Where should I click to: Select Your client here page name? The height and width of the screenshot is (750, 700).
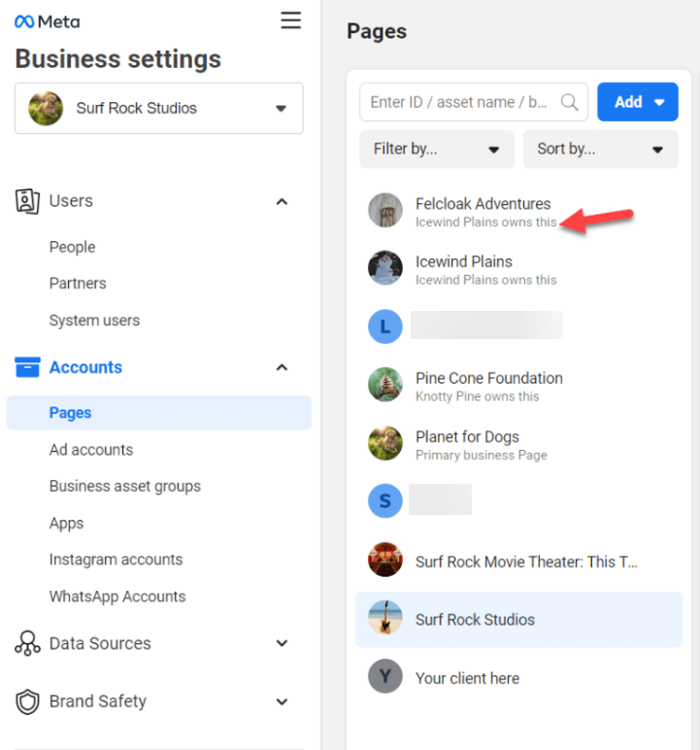click(467, 678)
